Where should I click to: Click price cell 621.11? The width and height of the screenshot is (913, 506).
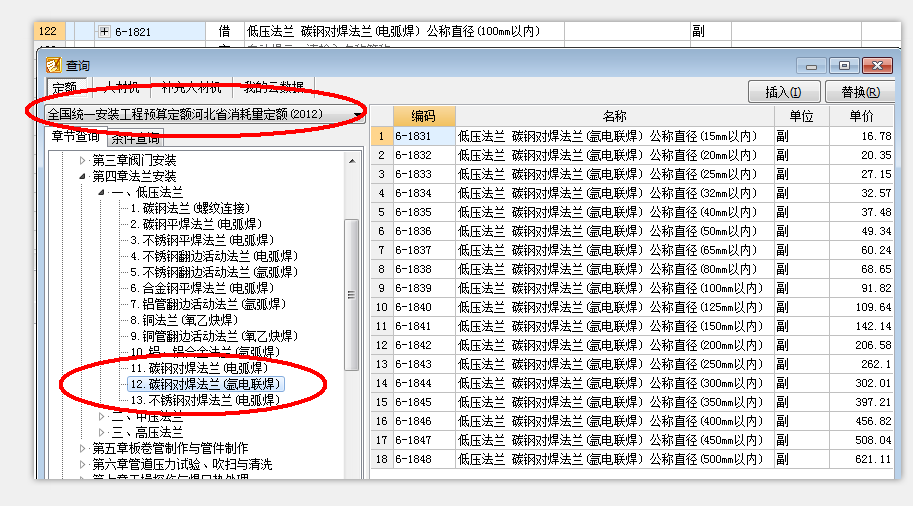coord(861,459)
